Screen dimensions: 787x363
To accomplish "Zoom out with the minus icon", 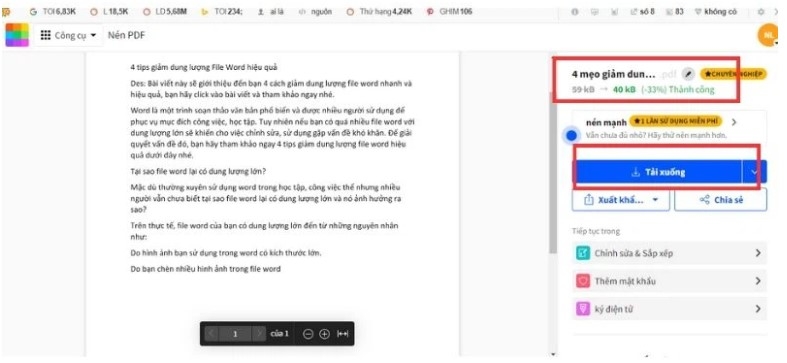I will (x=308, y=334).
